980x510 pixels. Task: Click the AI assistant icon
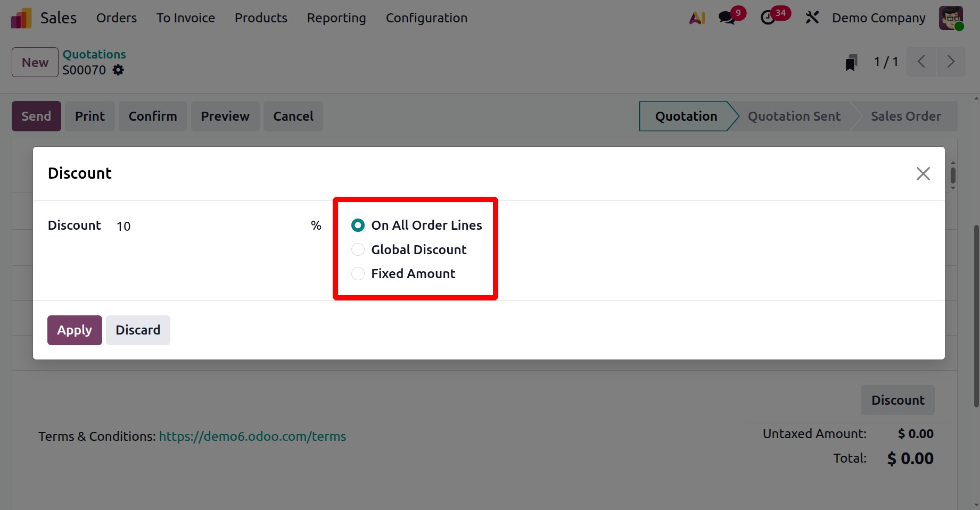click(x=697, y=18)
